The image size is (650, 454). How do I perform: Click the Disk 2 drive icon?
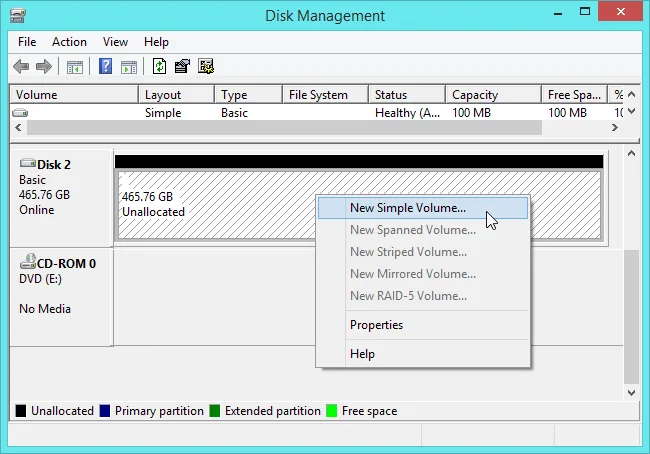(28, 163)
